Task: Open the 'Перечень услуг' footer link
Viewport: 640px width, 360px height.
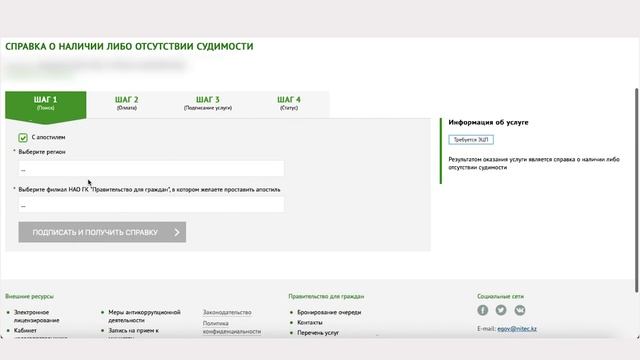Action: click(x=318, y=333)
